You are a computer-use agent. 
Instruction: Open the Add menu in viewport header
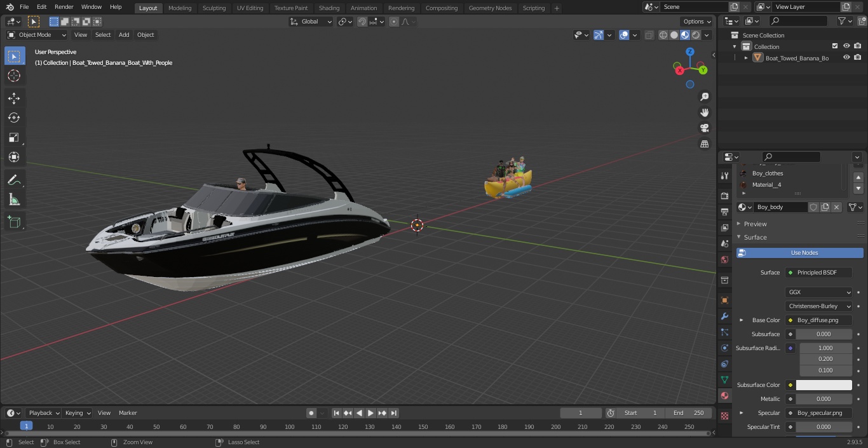tap(124, 35)
